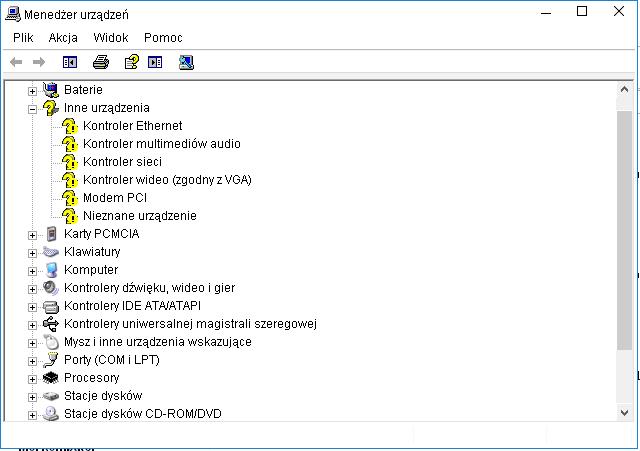Open the Akcja menu

pos(63,38)
